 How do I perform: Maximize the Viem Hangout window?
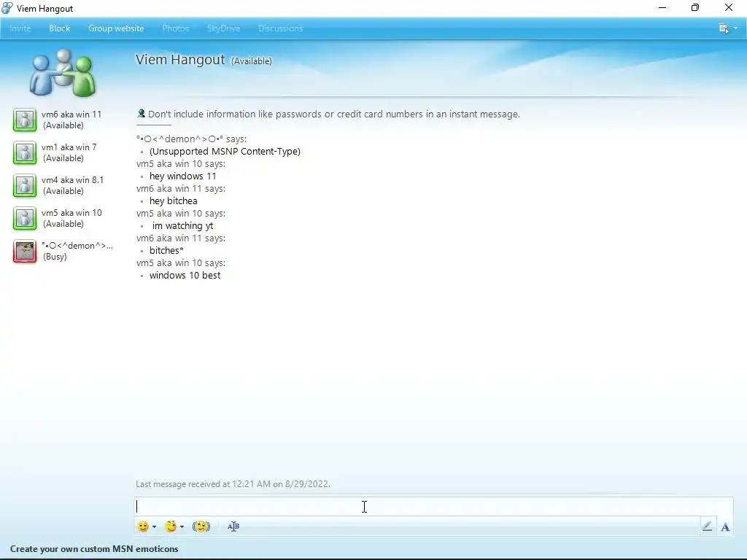coord(695,7)
